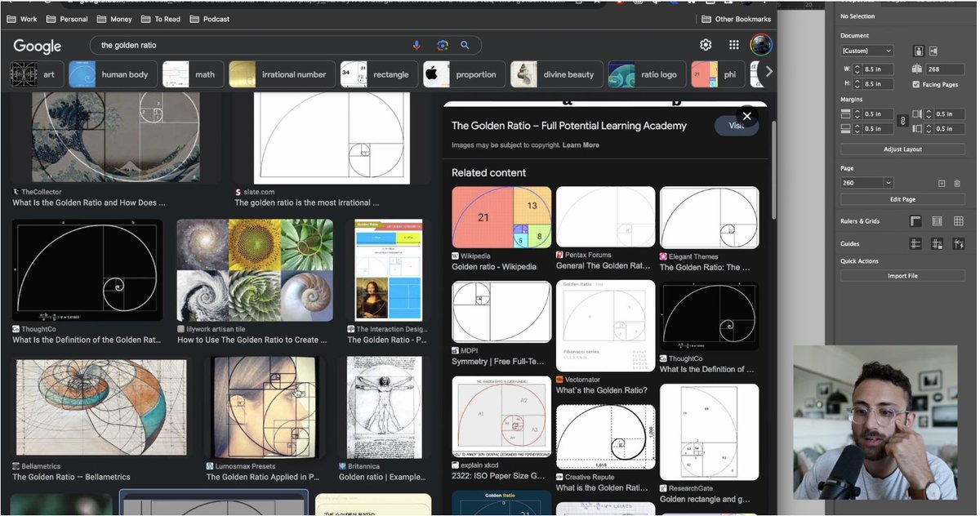
Task: Select the 'divine beauty' filter chip
Action: (x=556, y=74)
